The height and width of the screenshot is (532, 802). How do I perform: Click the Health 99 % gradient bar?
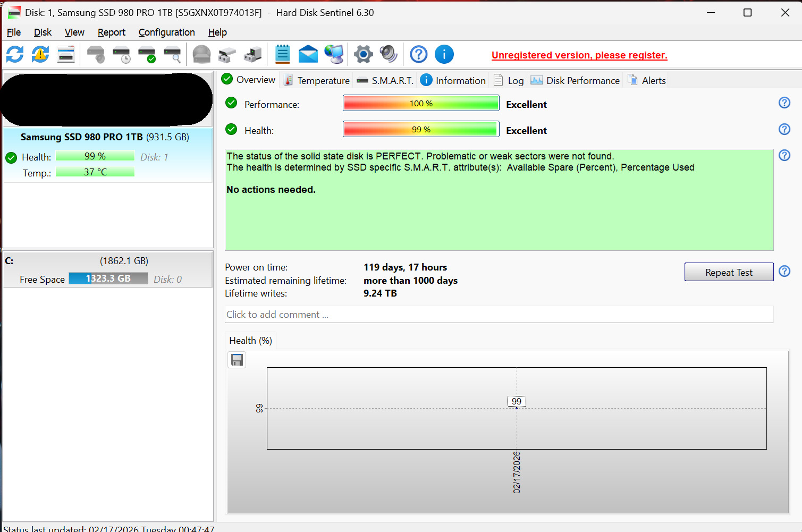[421, 129]
